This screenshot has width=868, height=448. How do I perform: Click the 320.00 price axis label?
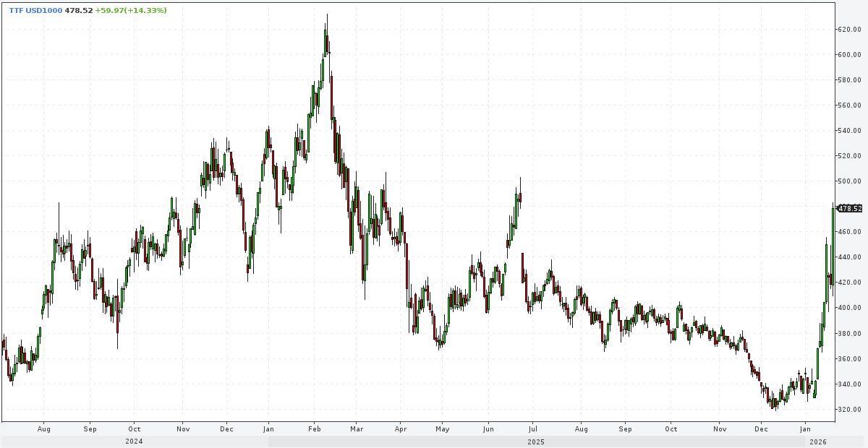[x=849, y=409]
